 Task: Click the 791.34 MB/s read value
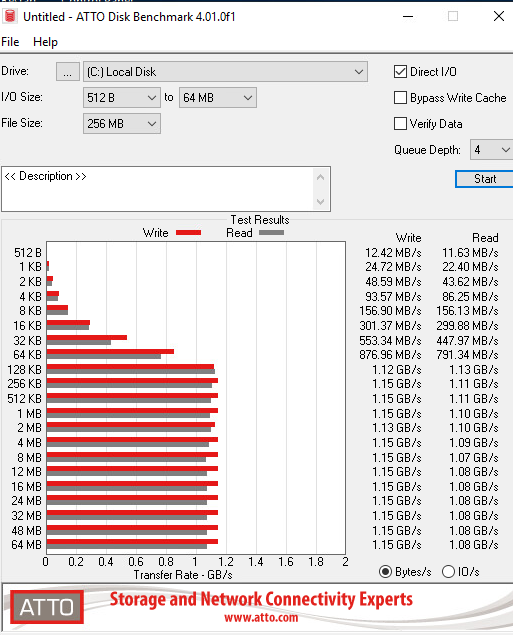pyautogui.click(x=467, y=355)
